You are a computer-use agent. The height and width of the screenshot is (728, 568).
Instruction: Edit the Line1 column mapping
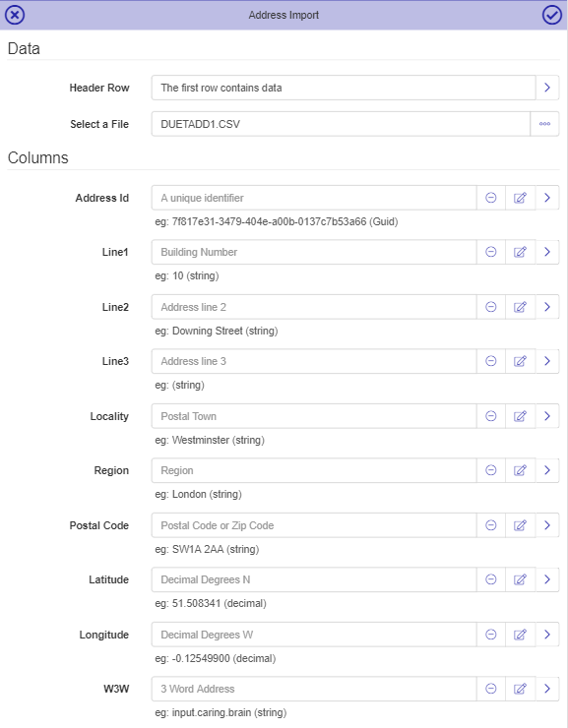click(x=520, y=252)
